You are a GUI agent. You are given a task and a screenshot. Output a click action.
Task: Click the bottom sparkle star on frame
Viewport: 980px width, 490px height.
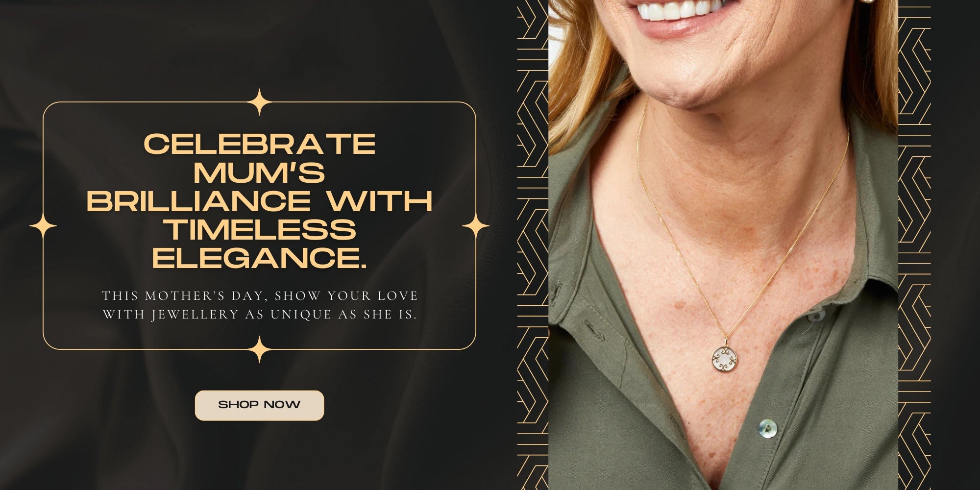[x=259, y=349]
